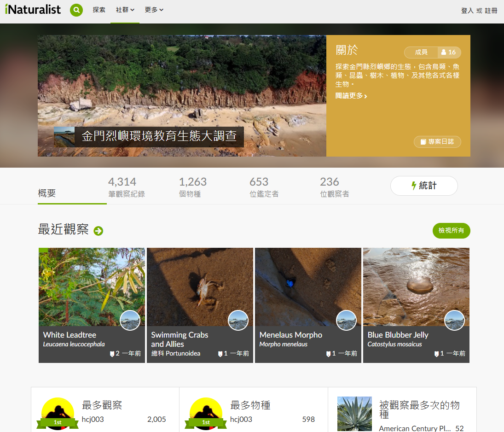Click the green arrow next to 最近觀察
The width and height of the screenshot is (504, 432).
(x=98, y=231)
